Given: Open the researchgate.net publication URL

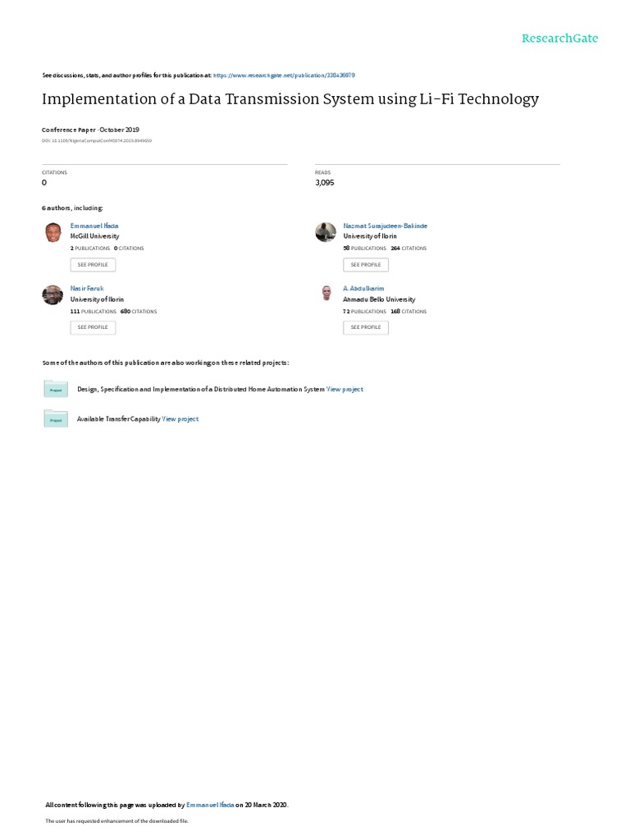Looking at the screenshot, I should (284, 75).
